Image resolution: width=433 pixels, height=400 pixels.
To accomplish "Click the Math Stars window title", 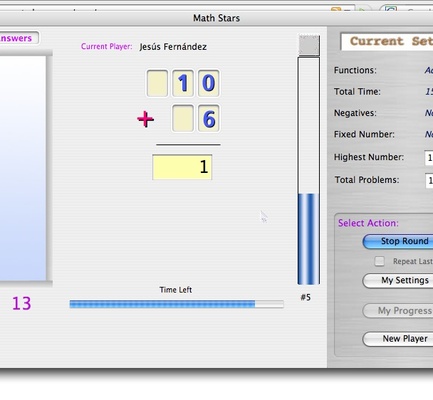I will (216, 18).
